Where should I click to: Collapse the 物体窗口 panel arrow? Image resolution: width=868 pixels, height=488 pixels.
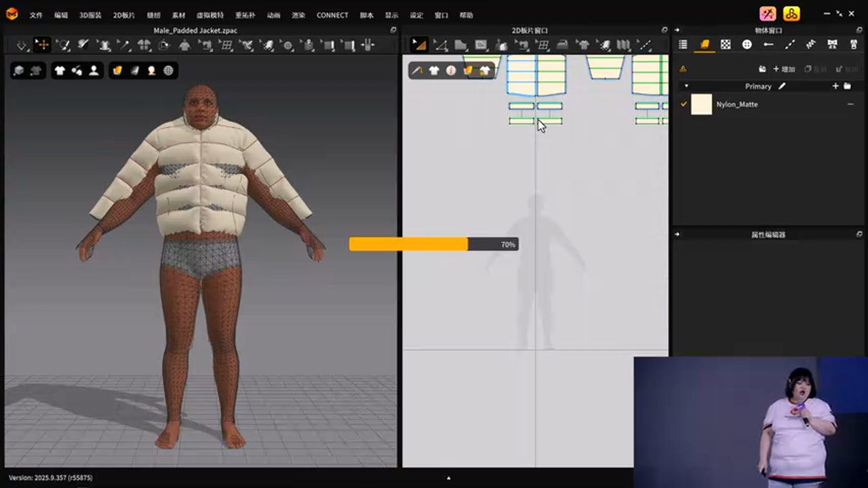(677, 30)
